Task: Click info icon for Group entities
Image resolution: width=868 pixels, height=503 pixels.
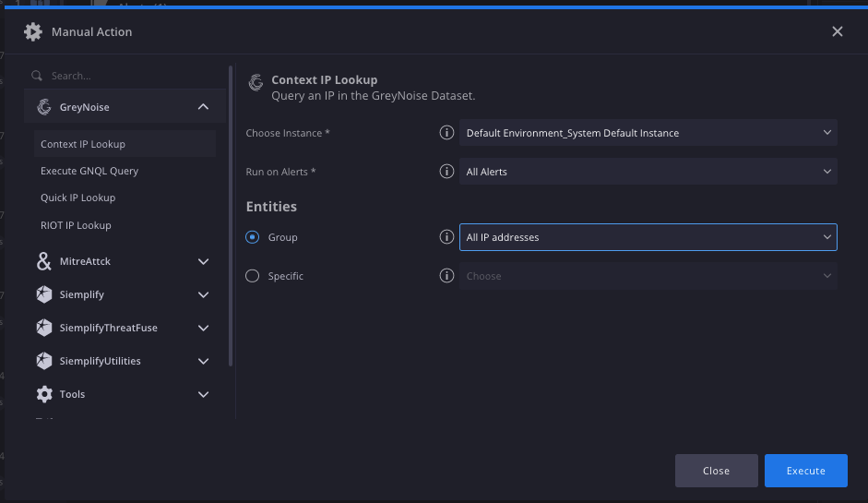Action: 446,236
